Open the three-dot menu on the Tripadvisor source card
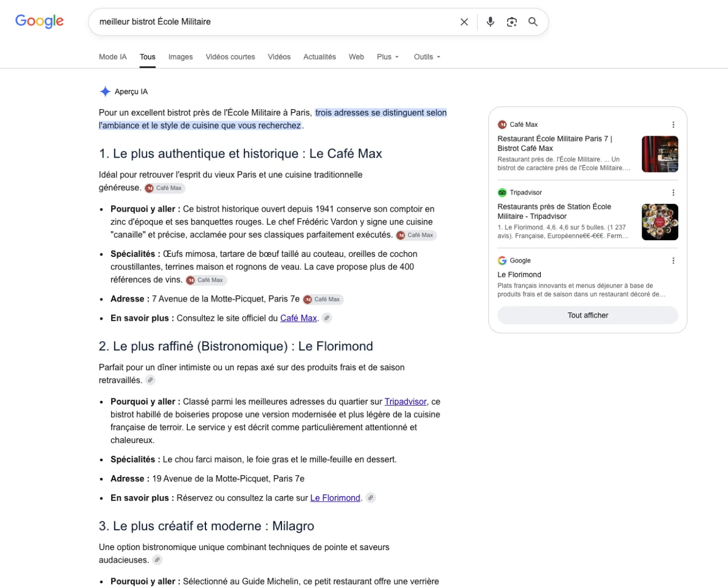 click(673, 193)
